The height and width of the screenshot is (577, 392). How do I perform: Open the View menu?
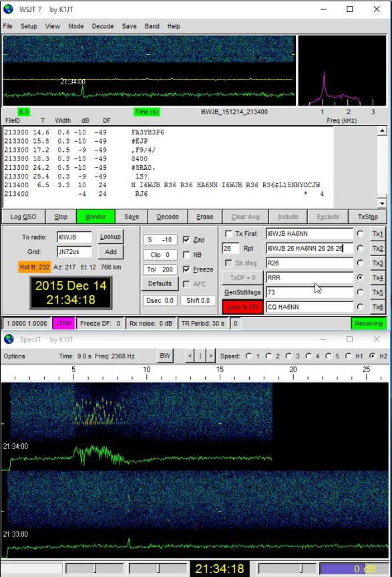(x=53, y=26)
